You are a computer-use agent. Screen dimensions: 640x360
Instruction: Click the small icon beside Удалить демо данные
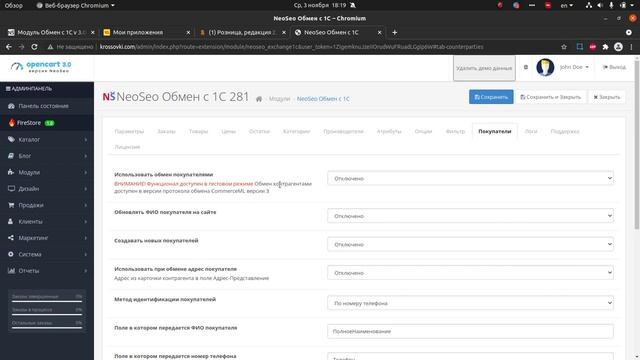[x=526, y=67]
